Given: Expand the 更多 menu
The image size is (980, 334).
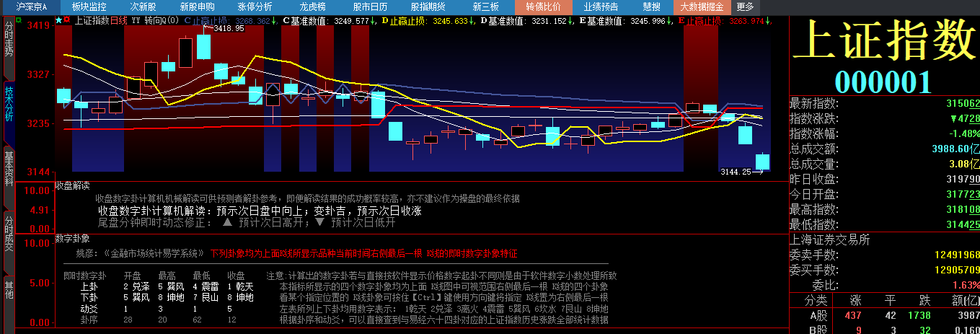Looking at the screenshot, I should [x=745, y=6].
